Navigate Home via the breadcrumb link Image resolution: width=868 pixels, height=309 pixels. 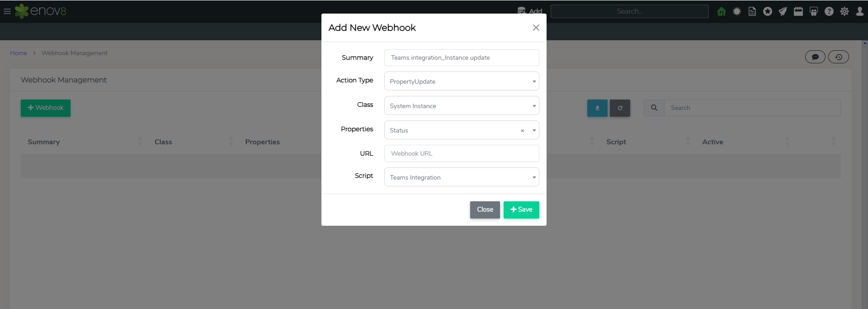click(x=18, y=53)
